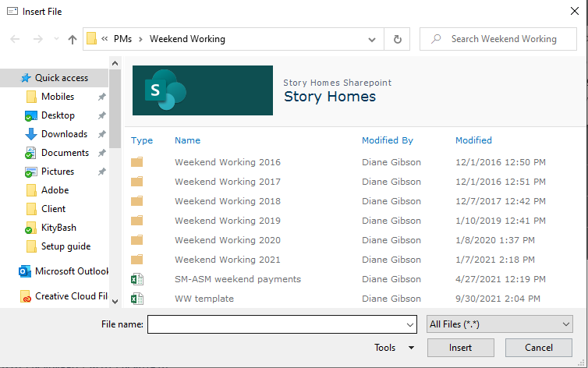The height and width of the screenshot is (368, 588).
Task: Open the Client folder shortcut
Action: [53, 209]
